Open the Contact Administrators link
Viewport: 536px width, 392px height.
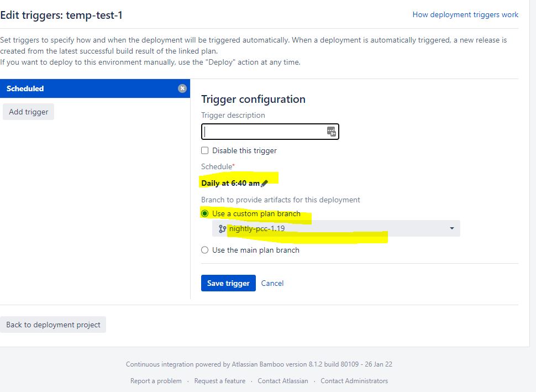coord(354,381)
